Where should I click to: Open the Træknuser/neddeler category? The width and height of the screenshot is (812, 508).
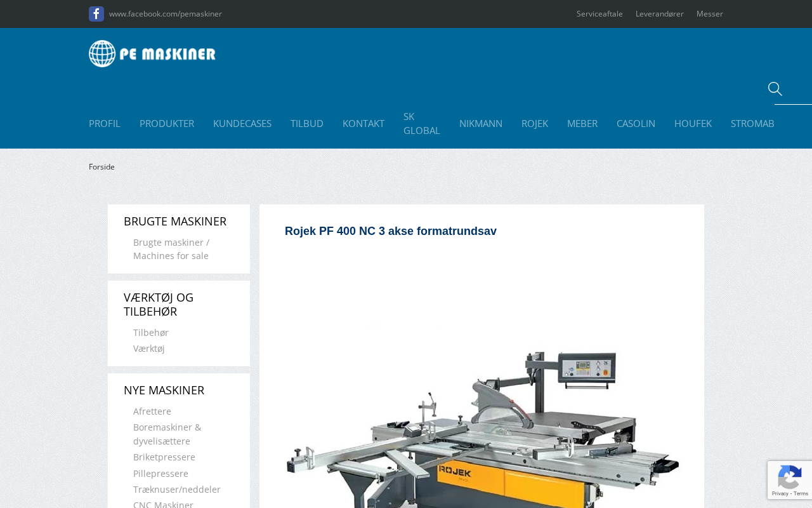[x=177, y=490]
